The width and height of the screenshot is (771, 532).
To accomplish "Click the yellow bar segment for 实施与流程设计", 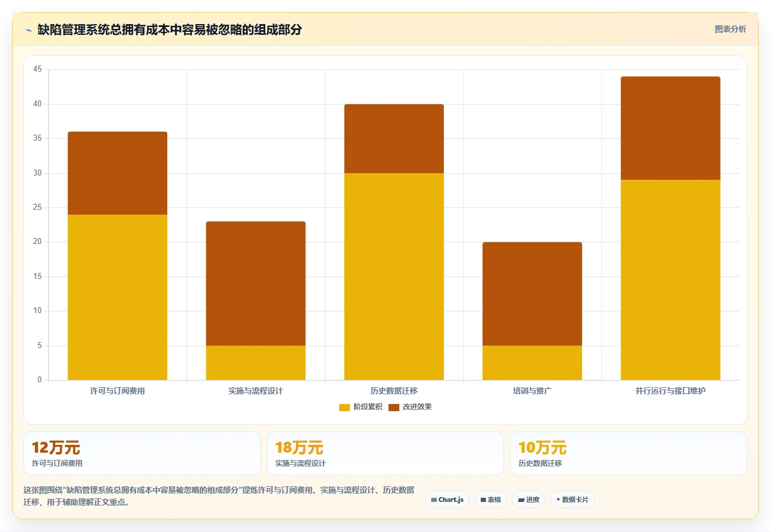I will (x=256, y=362).
